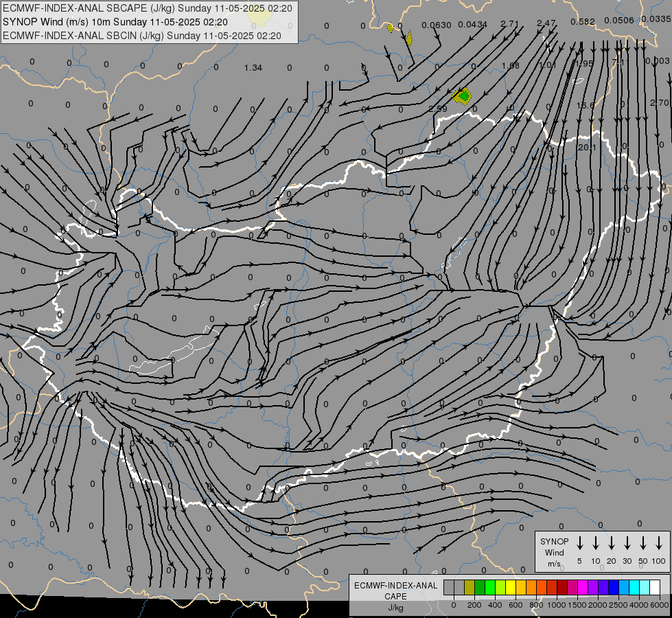The height and width of the screenshot is (618, 672).
Task: Click the 0.0434 value on the map
Action: pyautogui.click(x=473, y=25)
